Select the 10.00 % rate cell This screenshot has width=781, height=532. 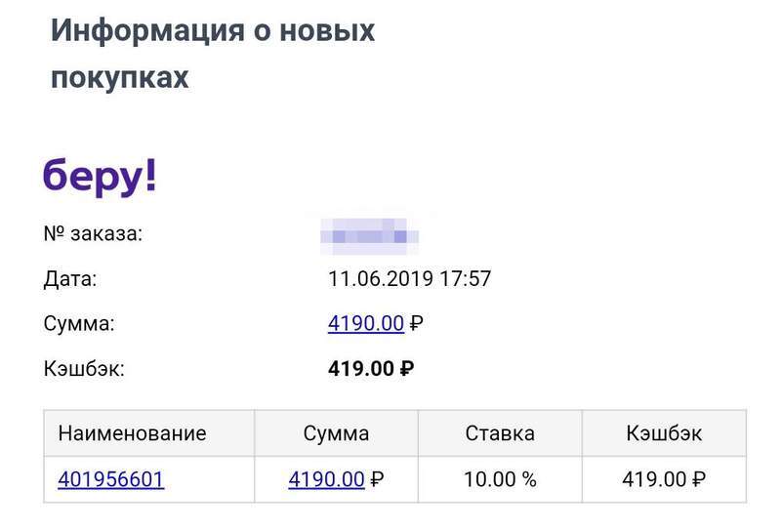tap(500, 479)
